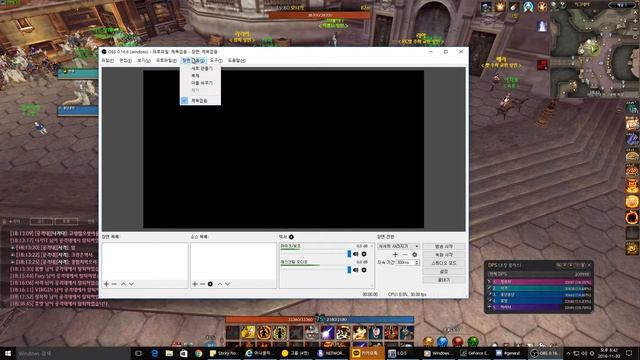Open the gear icon beside the mixer heading
The image size is (640, 360).
(x=291, y=237)
